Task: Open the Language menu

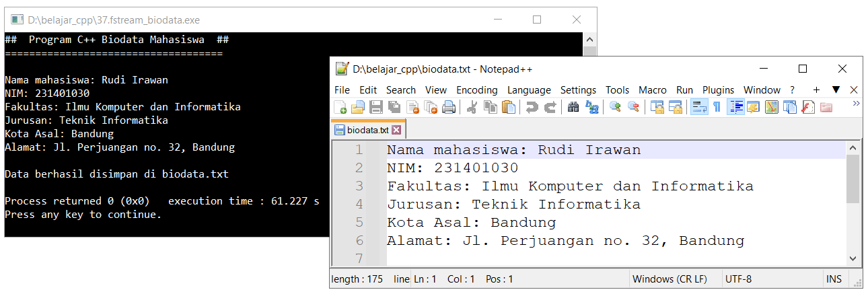Action: click(529, 90)
